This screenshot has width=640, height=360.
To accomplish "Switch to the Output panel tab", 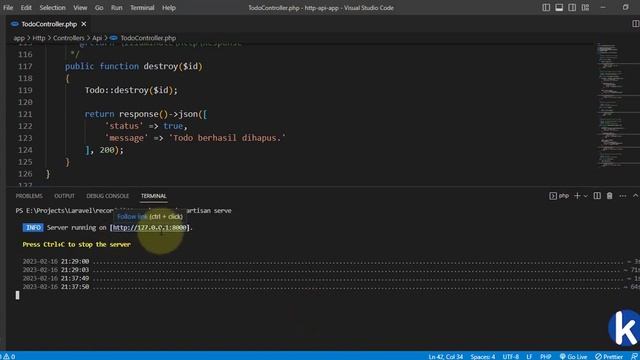I will pos(64,196).
